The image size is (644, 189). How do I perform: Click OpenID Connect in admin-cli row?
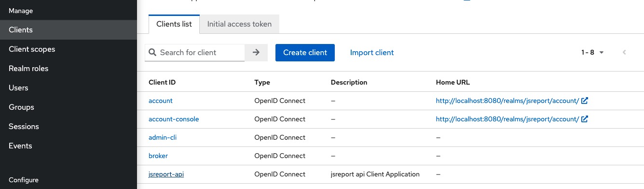(x=280, y=138)
